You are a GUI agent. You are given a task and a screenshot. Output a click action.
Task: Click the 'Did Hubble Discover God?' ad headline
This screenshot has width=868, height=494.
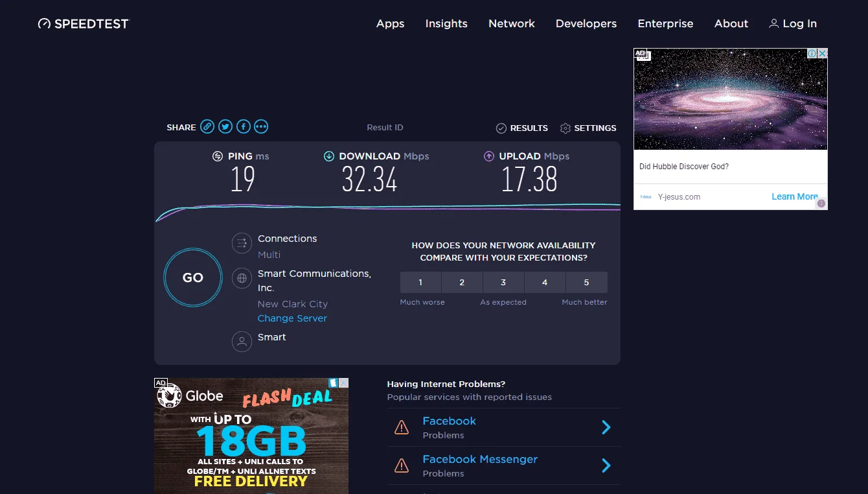[684, 167]
